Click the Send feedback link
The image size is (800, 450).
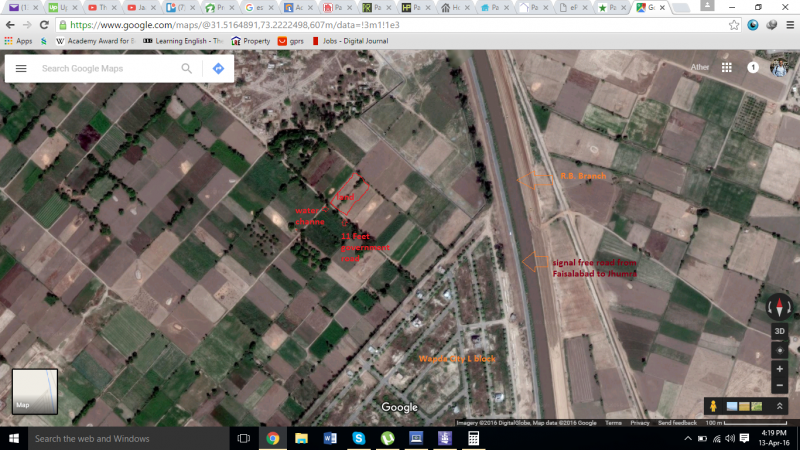click(x=677, y=422)
